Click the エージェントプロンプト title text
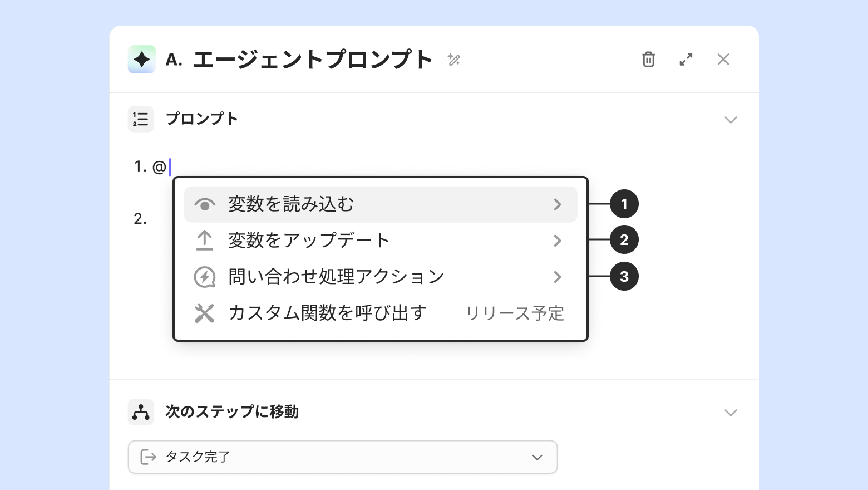The image size is (868, 490). (313, 60)
